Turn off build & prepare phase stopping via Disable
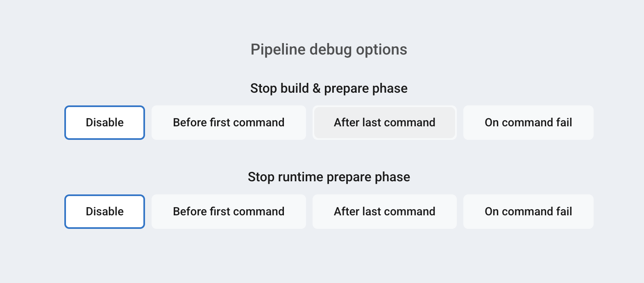 pyautogui.click(x=104, y=123)
